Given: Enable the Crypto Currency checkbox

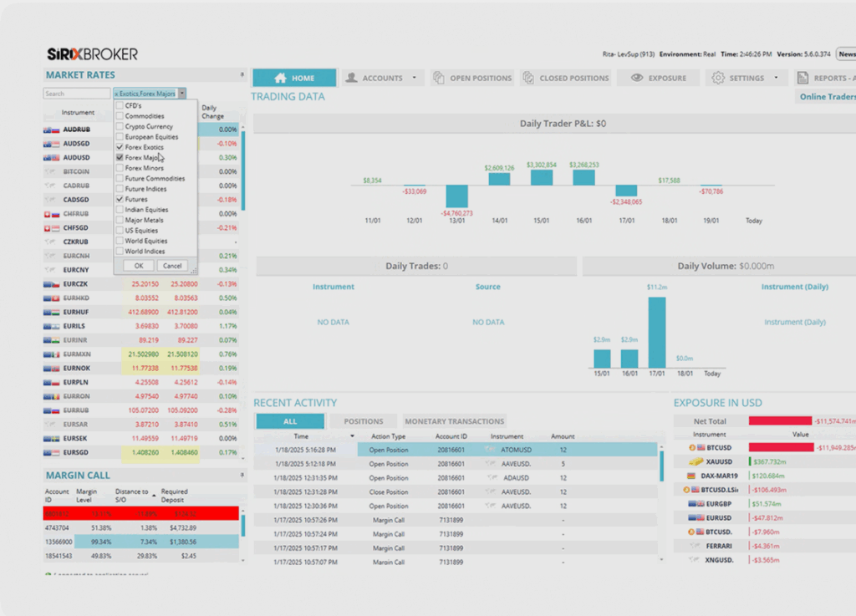Looking at the screenshot, I should 120,127.
